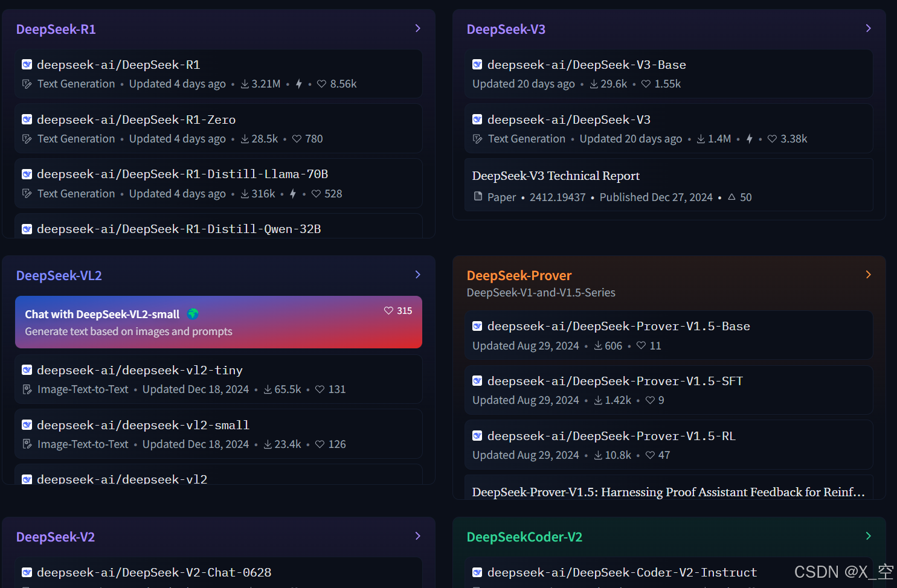This screenshot has width=897, height=588.
Task: Open deepseek-ai/DeepSeek-V3 model card
Action: pos(669,129)
